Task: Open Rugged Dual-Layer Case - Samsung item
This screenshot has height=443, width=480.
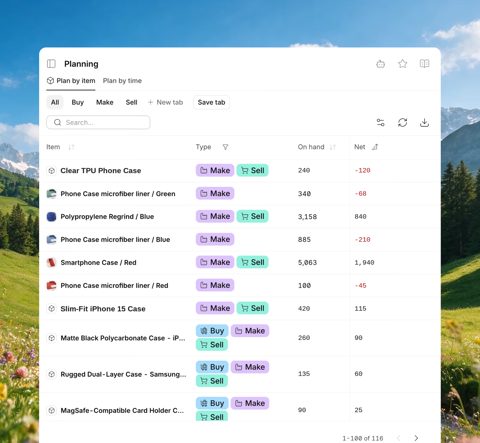Action: click(123, 374)
